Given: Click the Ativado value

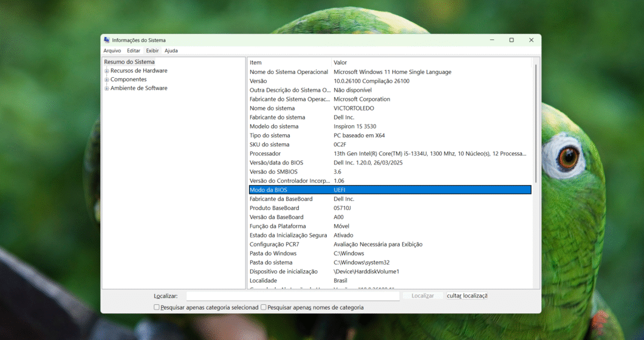Looking at the screenshot, I should pos(343,236).
